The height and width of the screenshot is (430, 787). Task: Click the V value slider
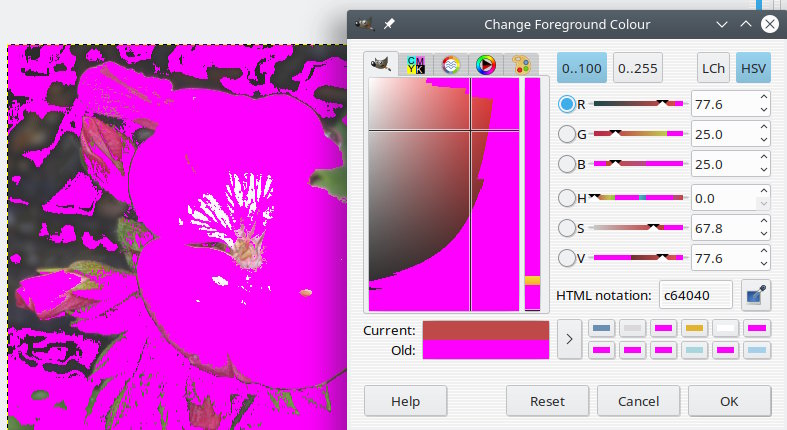coord(638,257)
